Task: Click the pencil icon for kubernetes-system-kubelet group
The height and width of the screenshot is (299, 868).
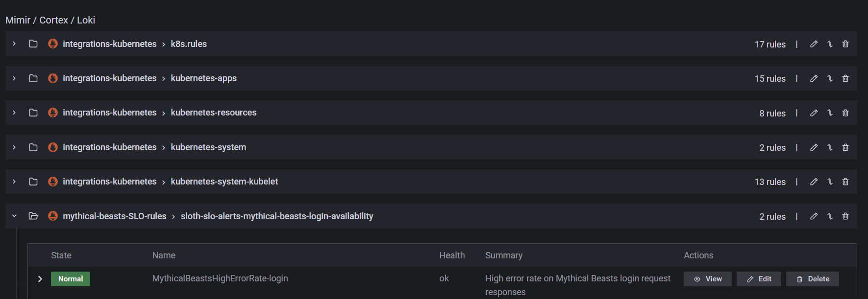Action: point(814,182)
